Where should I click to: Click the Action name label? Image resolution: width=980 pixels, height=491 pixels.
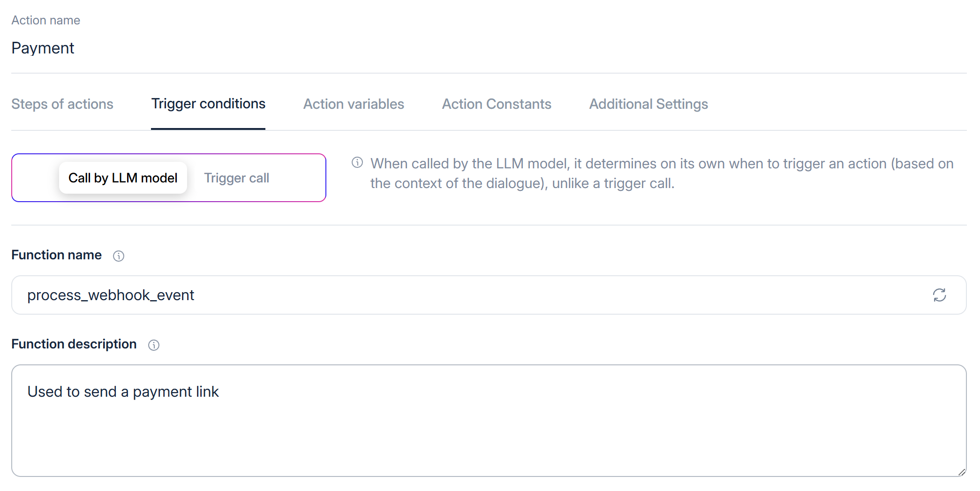point(46,20)
